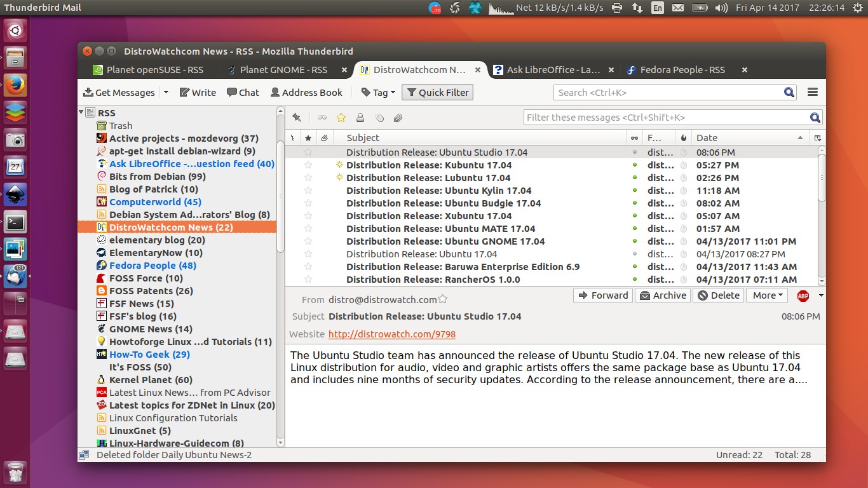Screen dimensions: 868x488
Task: Archive the current message
Action: 663,295
